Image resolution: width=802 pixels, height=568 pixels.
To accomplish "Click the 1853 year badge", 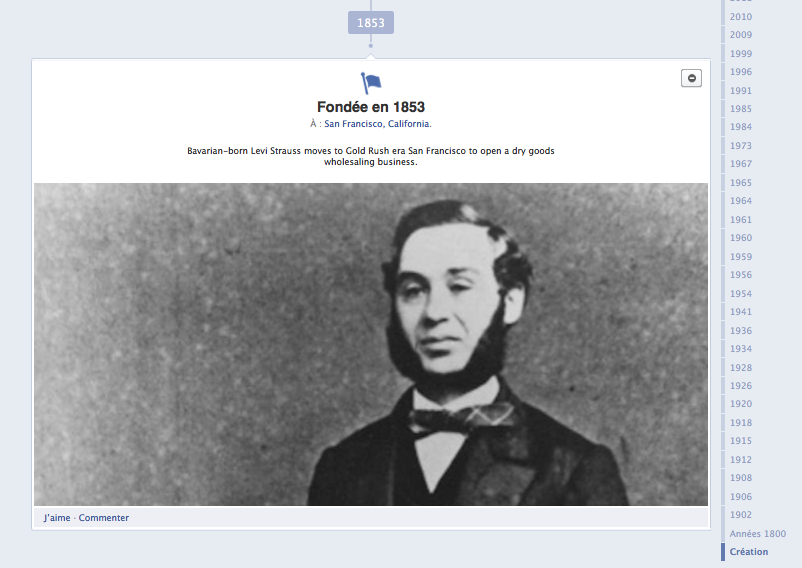I will click(x=371, y=23).
